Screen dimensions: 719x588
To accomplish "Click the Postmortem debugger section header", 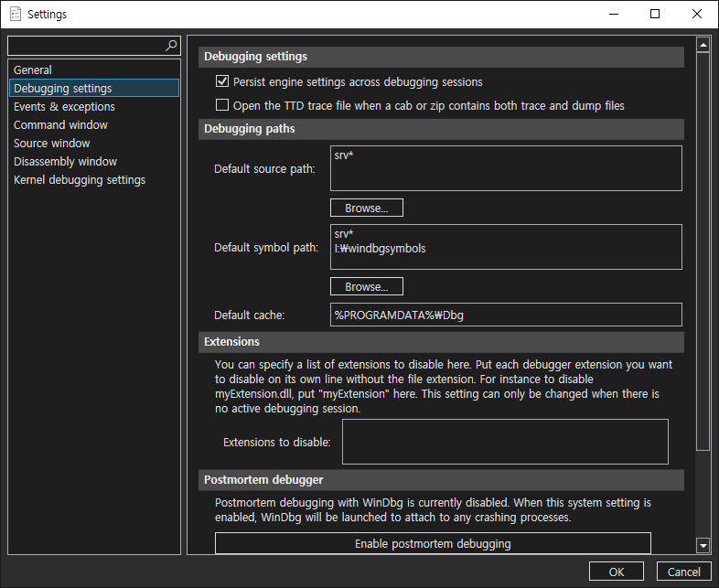I will (441, 480).
